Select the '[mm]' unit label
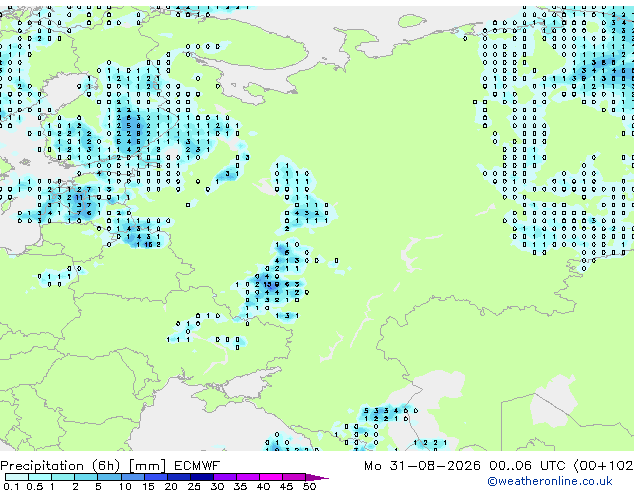634x490 pixels. (147, 466)
